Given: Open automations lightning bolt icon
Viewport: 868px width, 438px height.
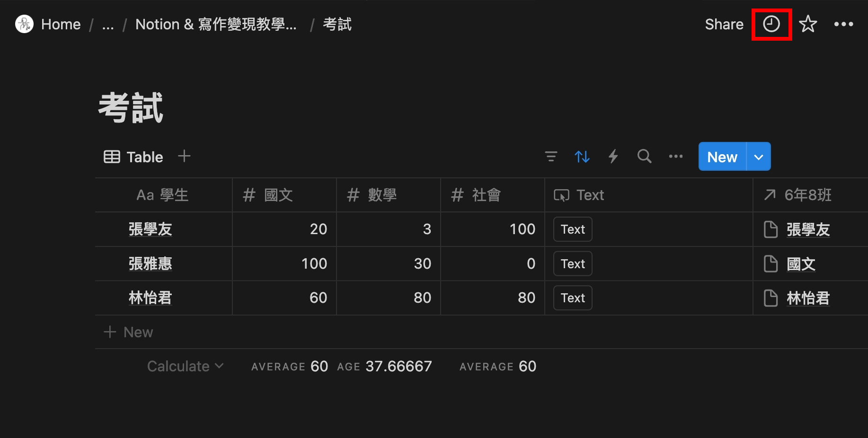Looking at the screenshot, I should (x=613, y=157).
